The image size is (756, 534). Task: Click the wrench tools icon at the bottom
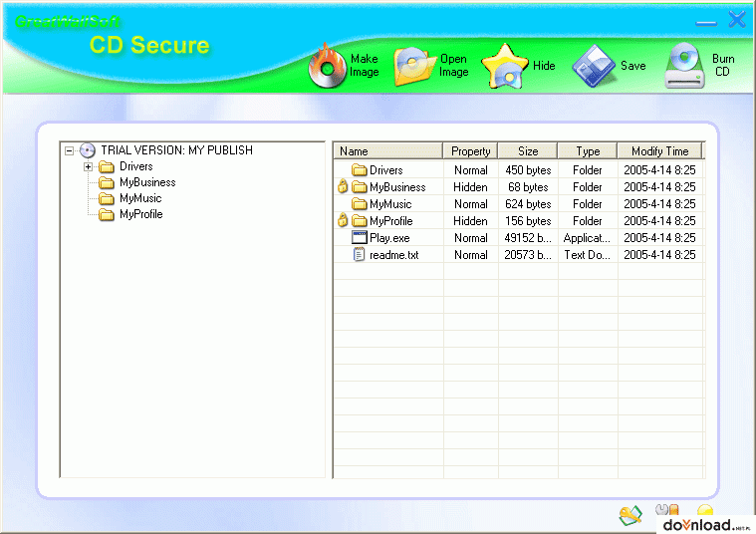[667, 510]
